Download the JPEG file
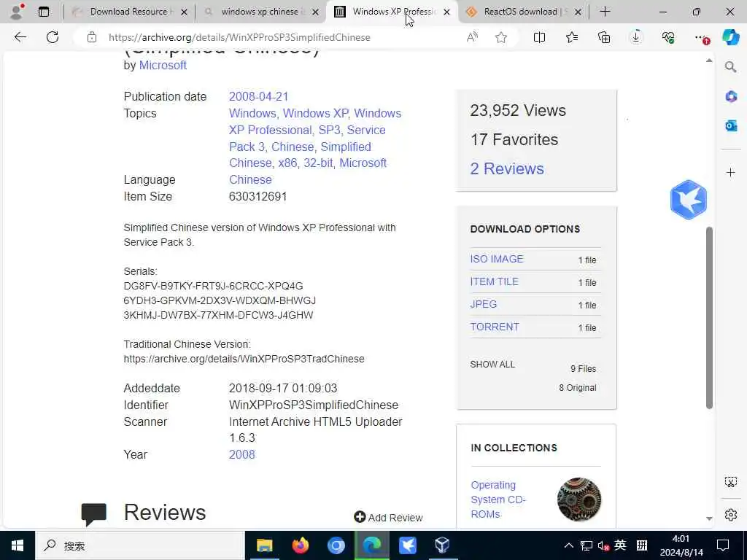Image resolution: width=747 pixels, height=560 pixels. tap(484, 304)
